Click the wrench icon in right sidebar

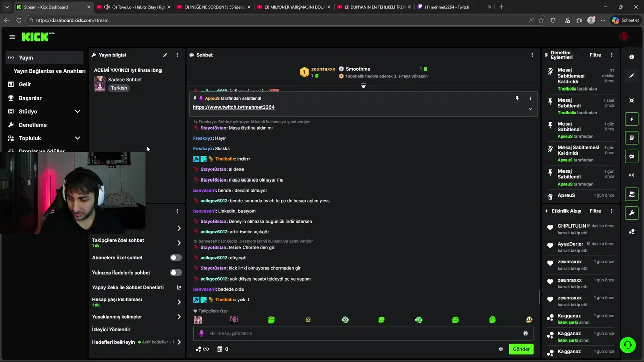632,213
